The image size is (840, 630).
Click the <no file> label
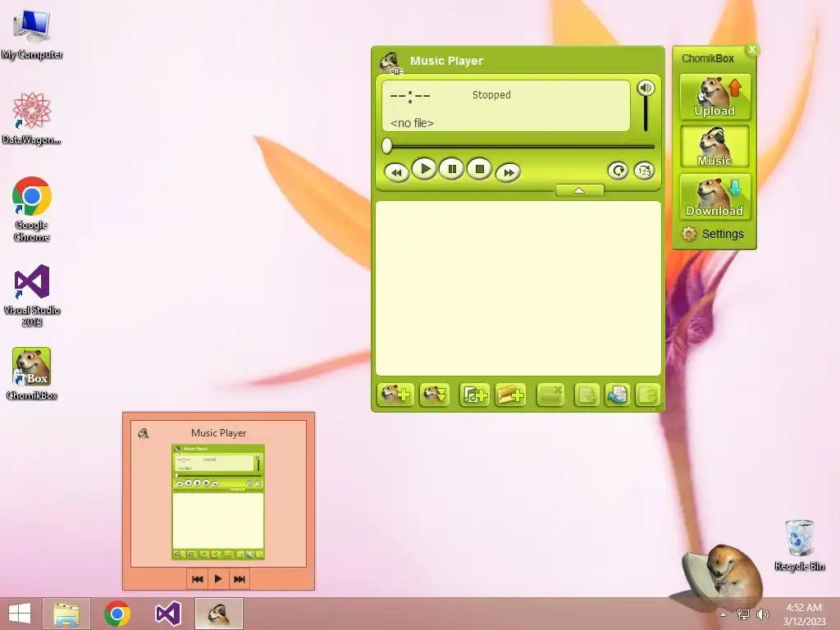click(412, 123)
